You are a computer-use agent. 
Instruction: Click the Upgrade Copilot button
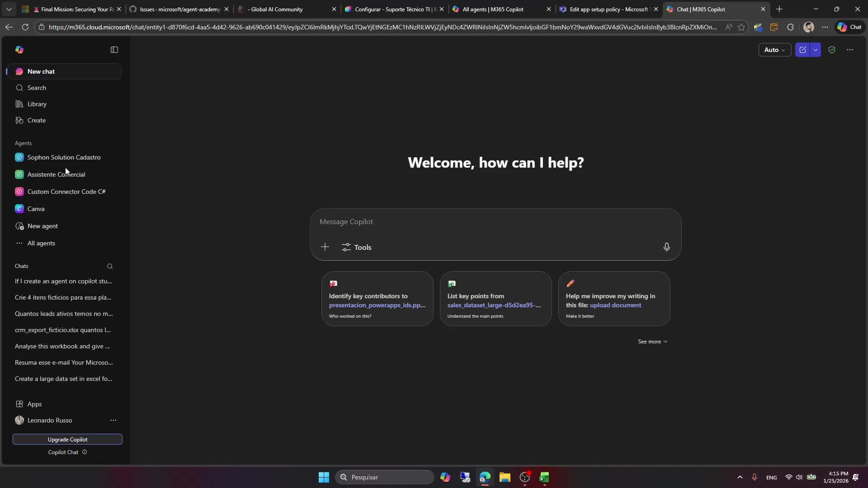pyautogui.click(x=67, y=439)
